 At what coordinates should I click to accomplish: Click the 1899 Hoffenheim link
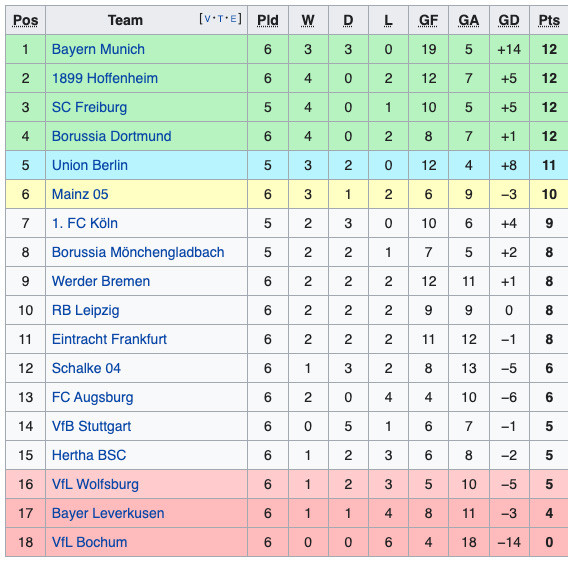pyautogui.click(x=105, y=78)
